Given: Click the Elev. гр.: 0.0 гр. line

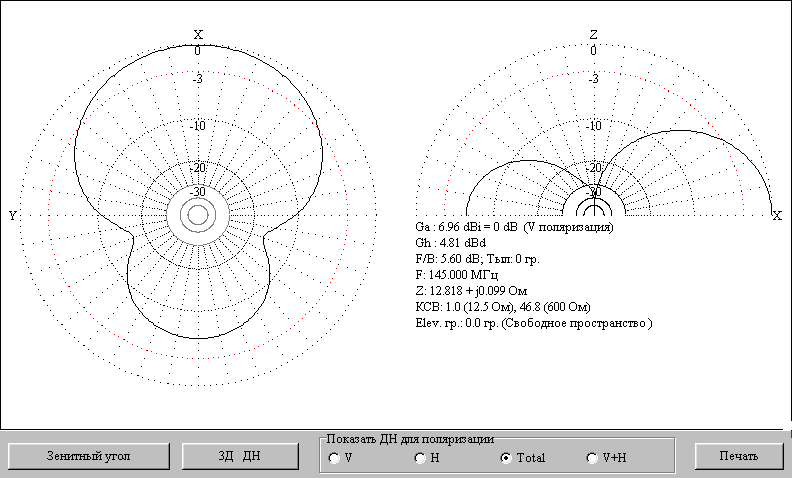Looking at the screenshot, I should [533, 323].
